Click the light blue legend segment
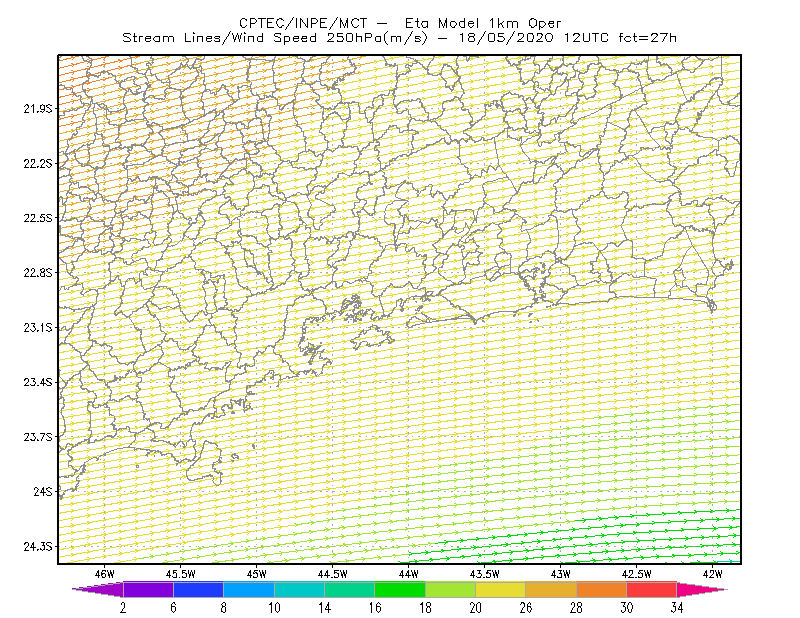This screenshot has height=618, width=800. click(x=249, y=589)
